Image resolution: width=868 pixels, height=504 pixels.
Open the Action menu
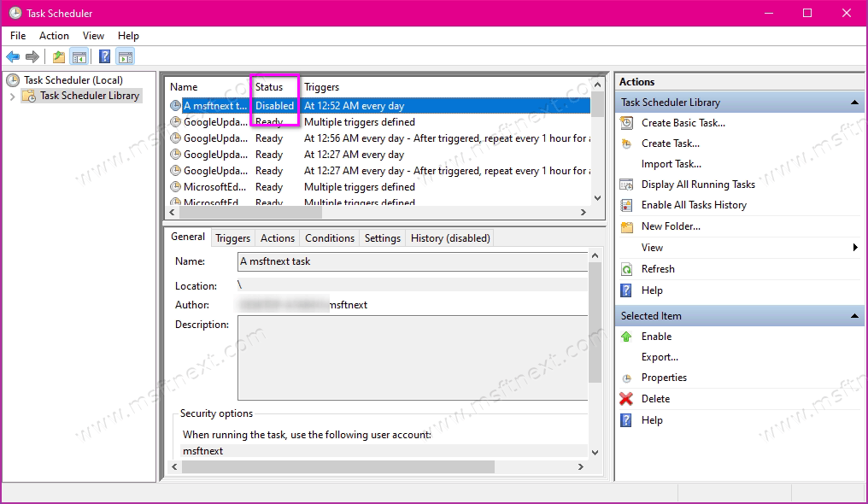[54, 36]
